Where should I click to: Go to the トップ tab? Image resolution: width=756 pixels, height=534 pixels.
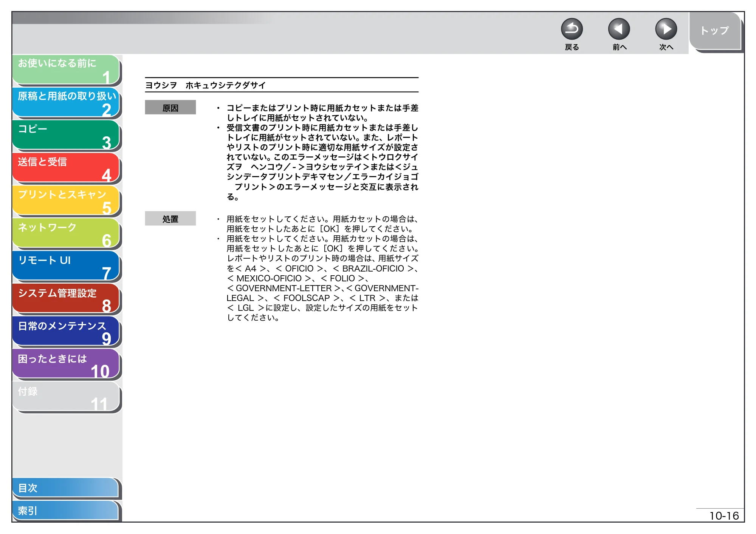(x=715, y=31)
